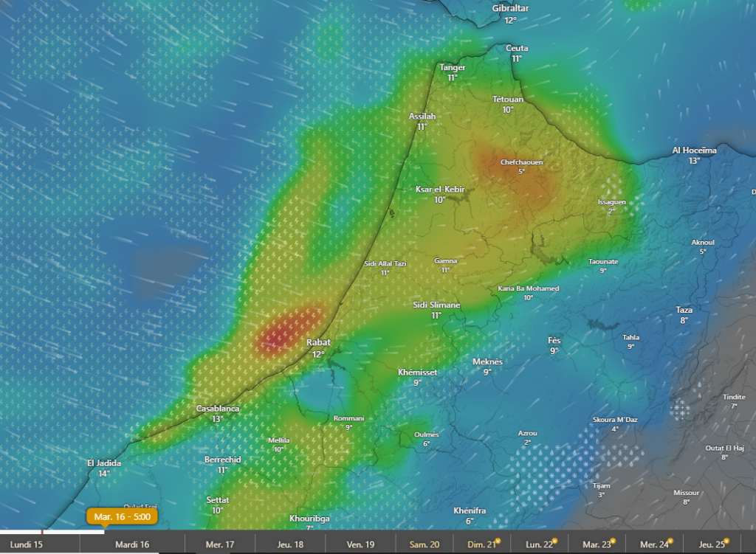Select the Chefchaouen location label
The image size is (756, 554).
(x=522, y=166)
